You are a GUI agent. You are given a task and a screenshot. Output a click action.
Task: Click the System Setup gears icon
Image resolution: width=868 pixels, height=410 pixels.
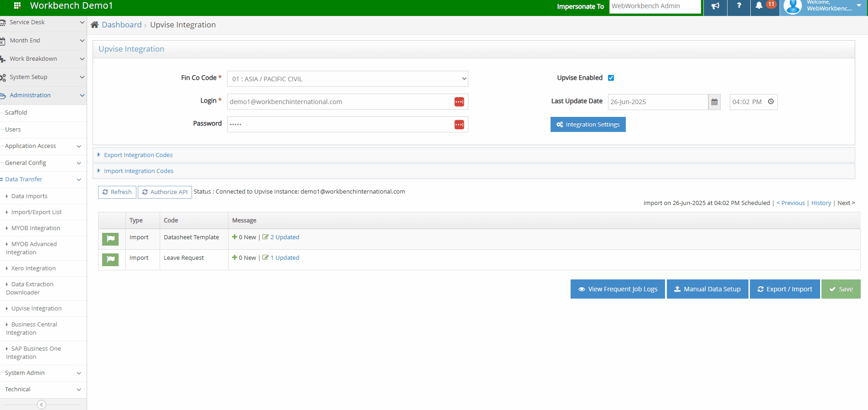[3, 77]
